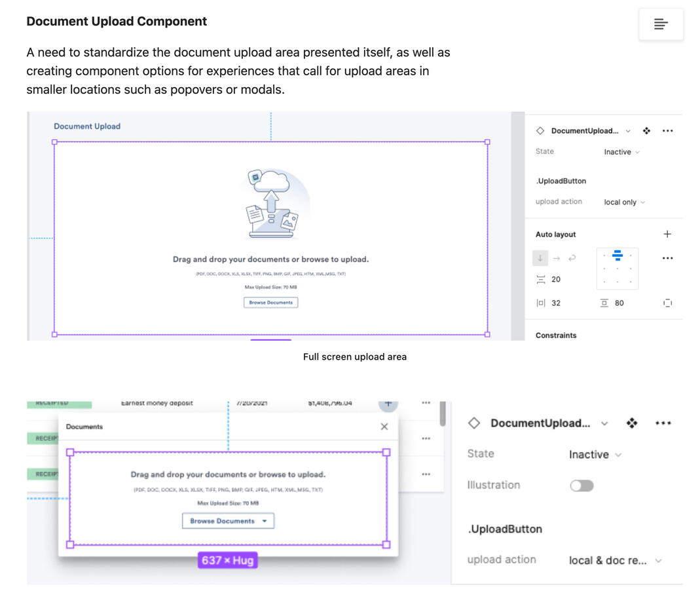
Task: Select vertical auto layout direction arrow
Action: [x=540, y=258]
